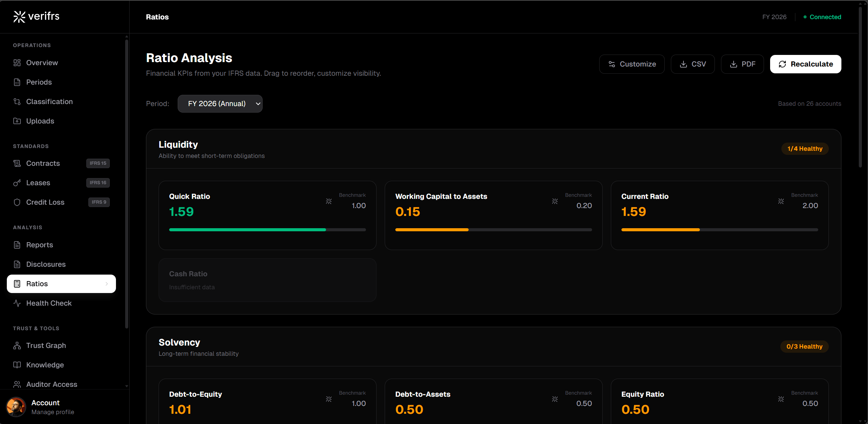The width and height of the screenshot is (868, 424).
Task: Click the Connected status indicator
Action: (x=822, y=17)
